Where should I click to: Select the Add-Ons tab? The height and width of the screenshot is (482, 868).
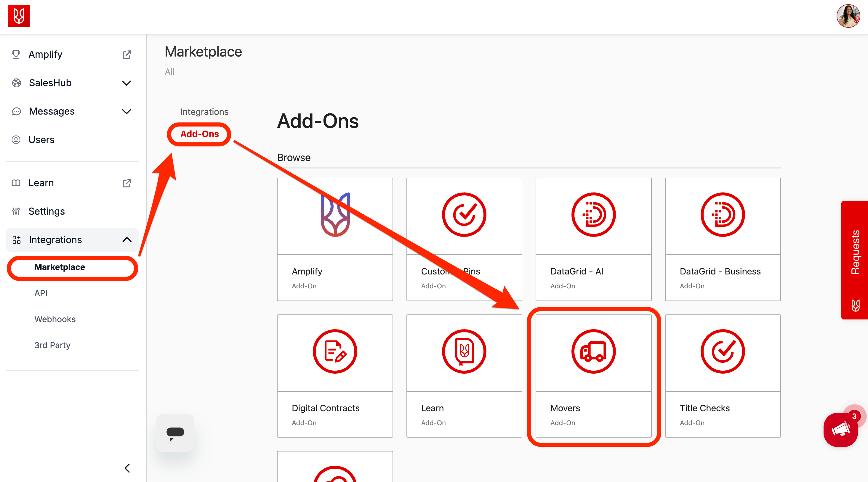tap(199, 134)
